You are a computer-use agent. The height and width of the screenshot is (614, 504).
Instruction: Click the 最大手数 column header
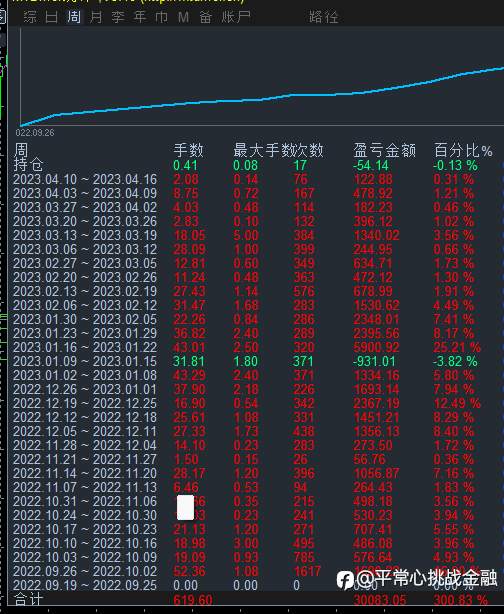tap(263, 150)
